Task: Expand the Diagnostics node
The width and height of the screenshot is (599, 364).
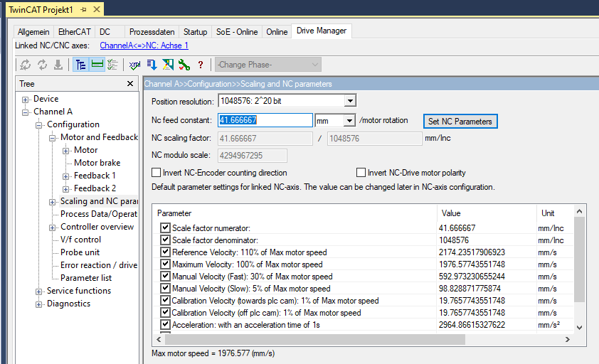Action: tap(38, 304)
